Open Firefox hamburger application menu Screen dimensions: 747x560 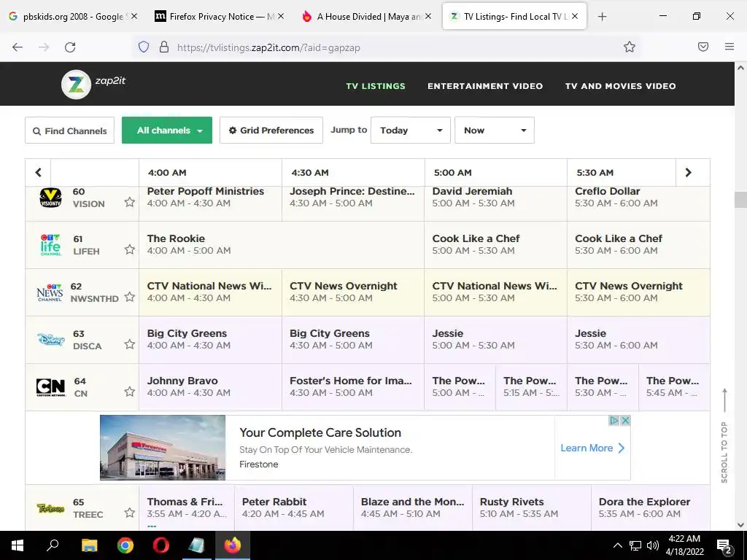tap(729, 47)
